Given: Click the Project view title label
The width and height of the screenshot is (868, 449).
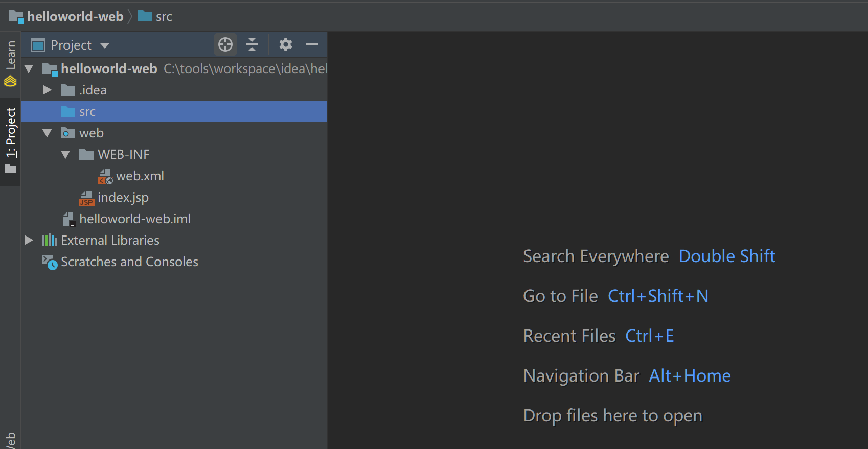Looking at the screenshot, I should coord(71,45).
